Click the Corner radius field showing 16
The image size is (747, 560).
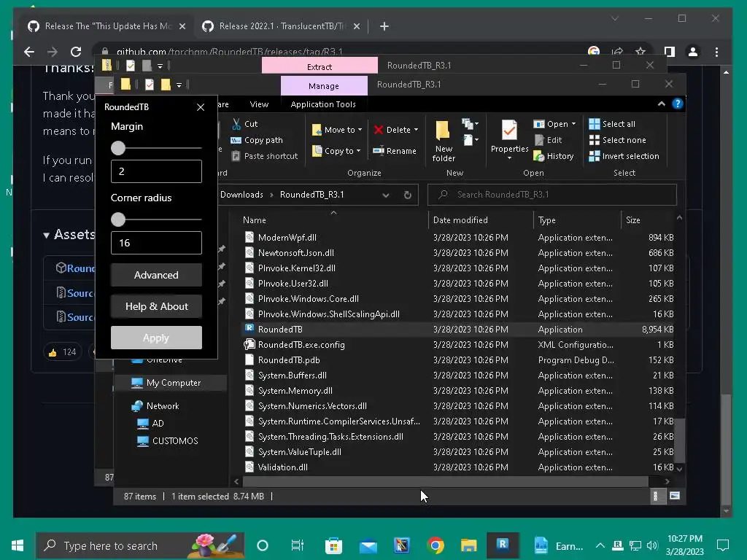156,243
